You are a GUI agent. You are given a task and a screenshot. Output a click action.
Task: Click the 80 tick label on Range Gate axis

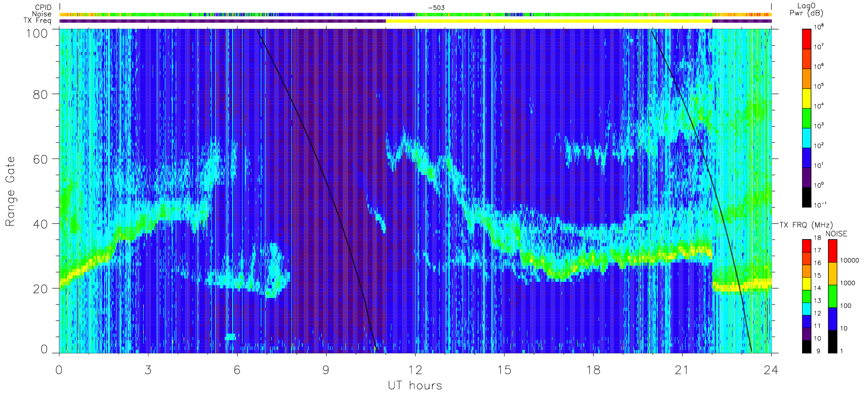(40, 94)
